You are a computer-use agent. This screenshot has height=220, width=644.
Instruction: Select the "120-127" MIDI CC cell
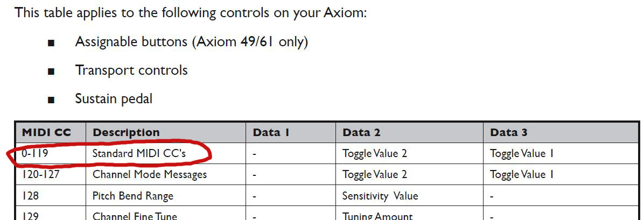[38, 175]
